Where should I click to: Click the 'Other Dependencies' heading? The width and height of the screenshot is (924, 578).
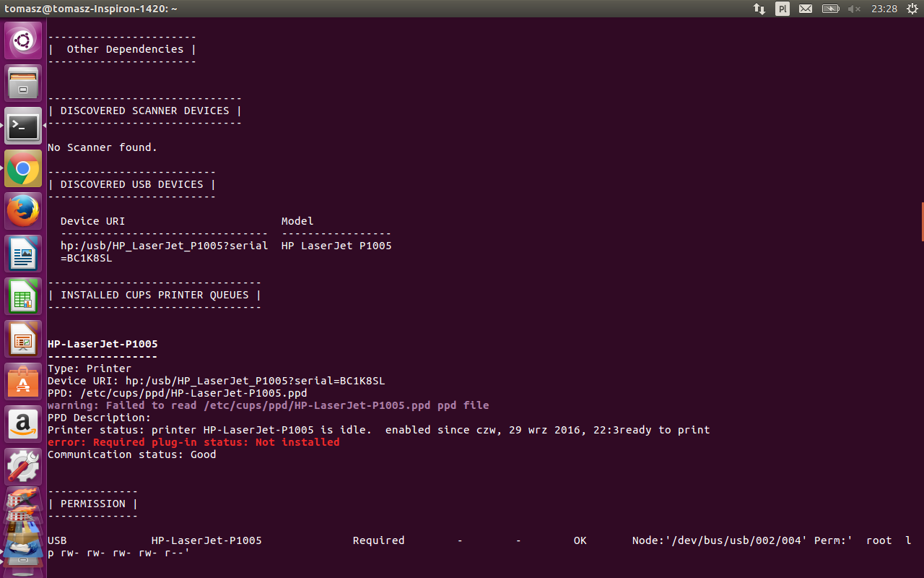coord(125,49)
